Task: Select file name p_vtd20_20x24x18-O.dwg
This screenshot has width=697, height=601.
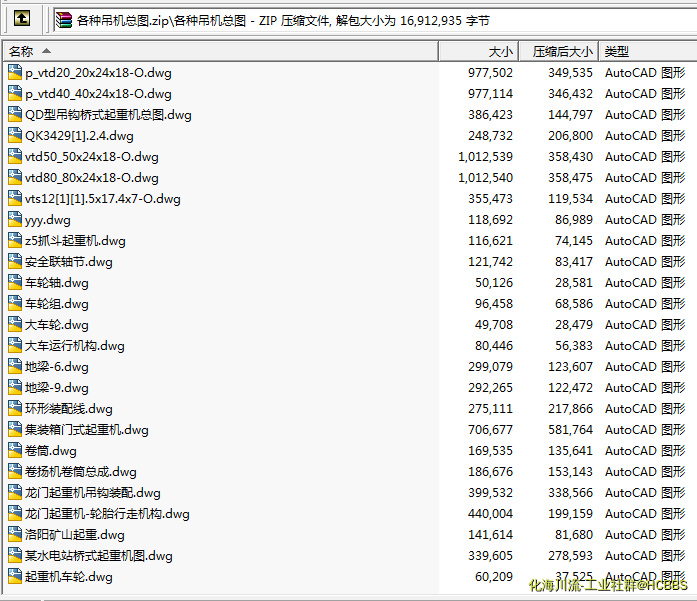Action: [x=98, y=73]
